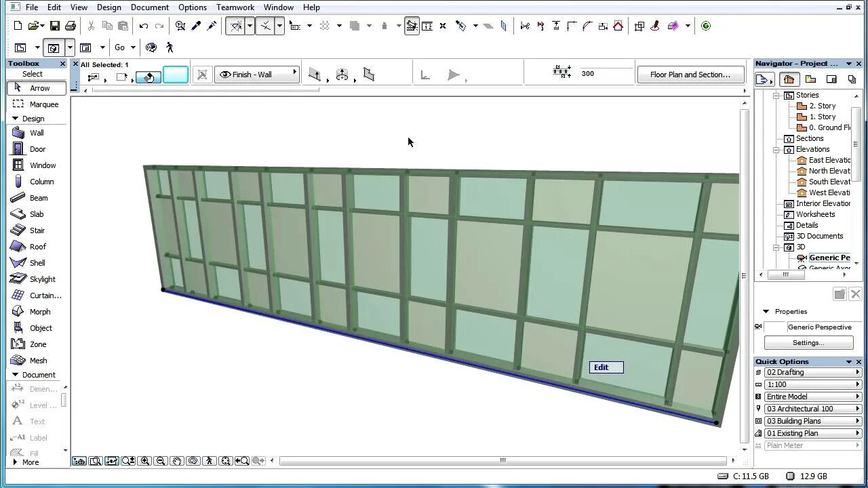Open the Teamwork menu
The width and height of the screenshot is (868, 488).
(x=235, y=7)
